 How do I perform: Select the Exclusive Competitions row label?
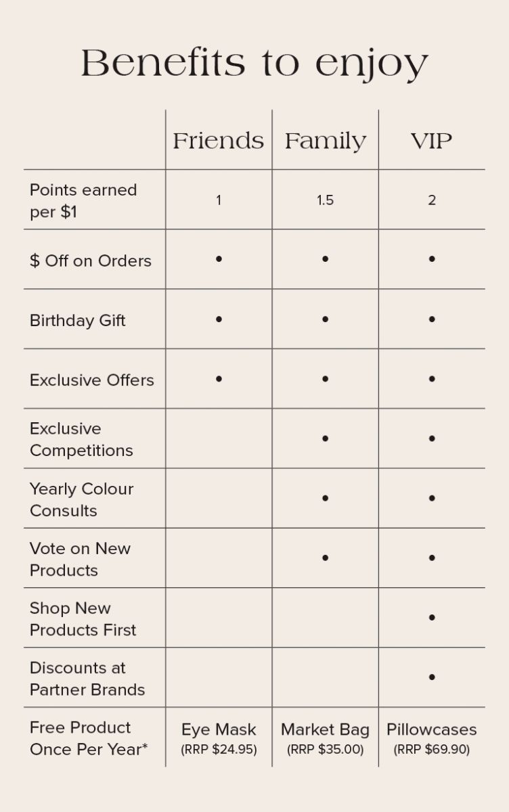coord(81,439)
